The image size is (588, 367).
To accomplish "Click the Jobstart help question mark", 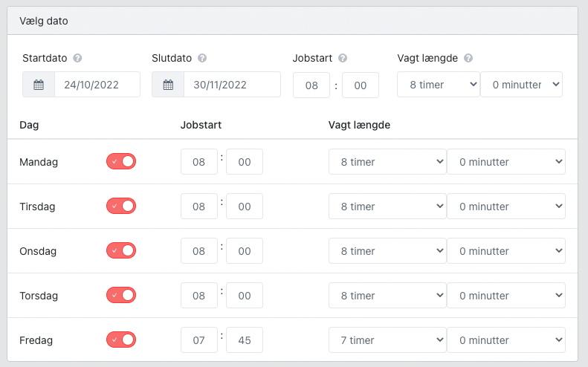I will [x=343, y=58].
